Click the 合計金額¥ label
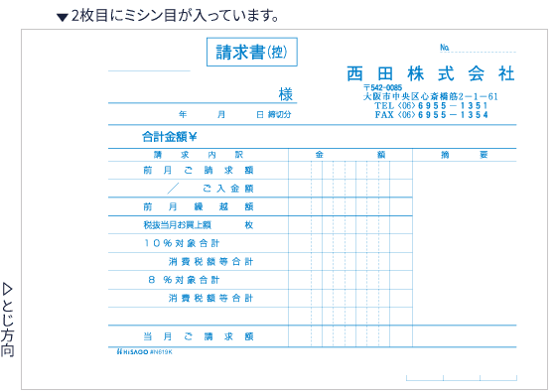Viewport: 556px width, 392px height. (x=170, y=137)
